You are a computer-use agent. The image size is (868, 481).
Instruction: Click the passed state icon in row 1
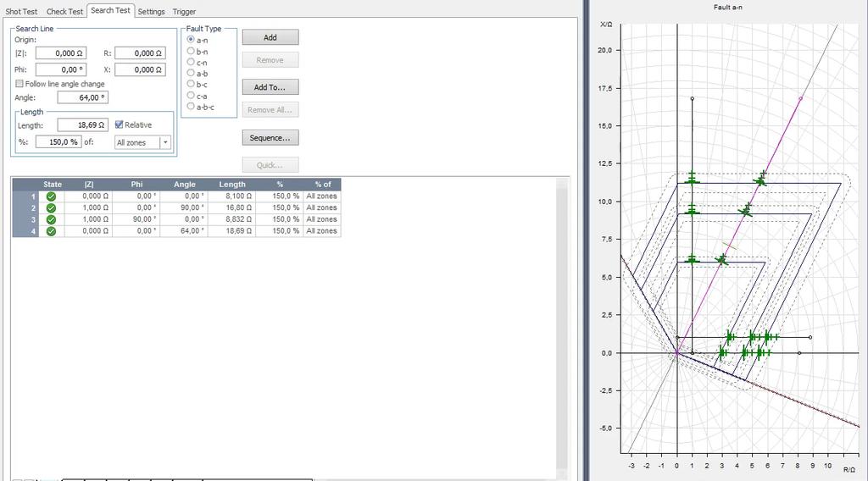tap(51, 196)
